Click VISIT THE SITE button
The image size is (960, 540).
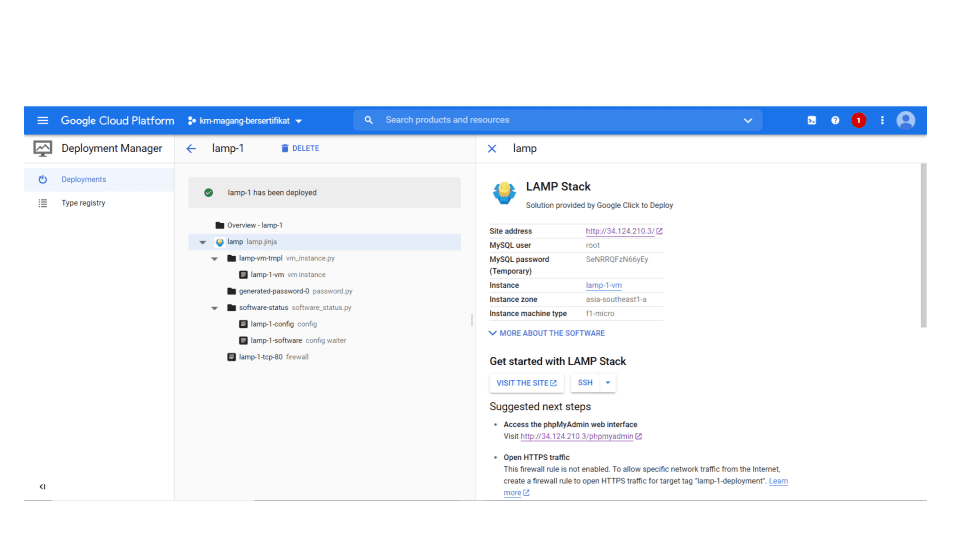point(527,383)
